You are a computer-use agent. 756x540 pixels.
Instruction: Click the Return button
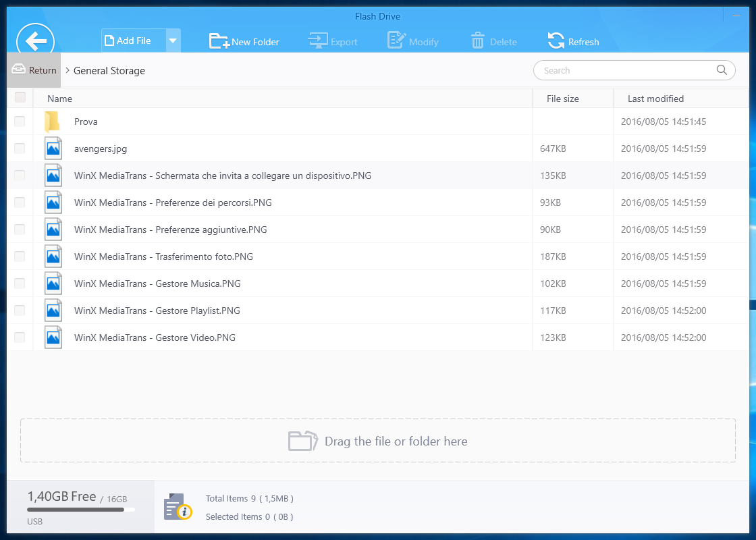(x=34, y=70)
